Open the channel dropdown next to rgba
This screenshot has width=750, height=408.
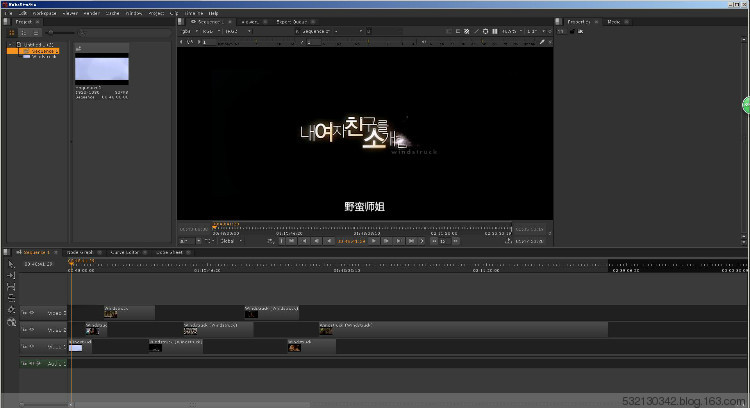(x=210, y=31)
